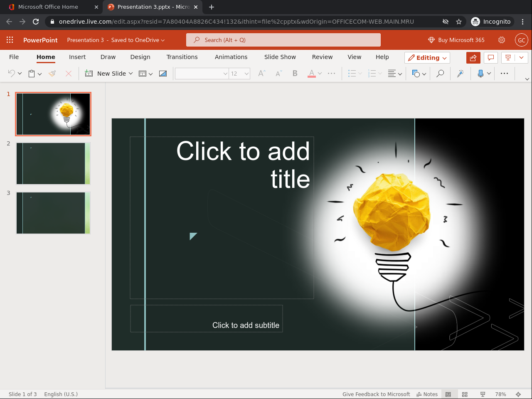The image size is (532, 399).
Task: Click the Find magnifier icon
Action: point(440,74)
